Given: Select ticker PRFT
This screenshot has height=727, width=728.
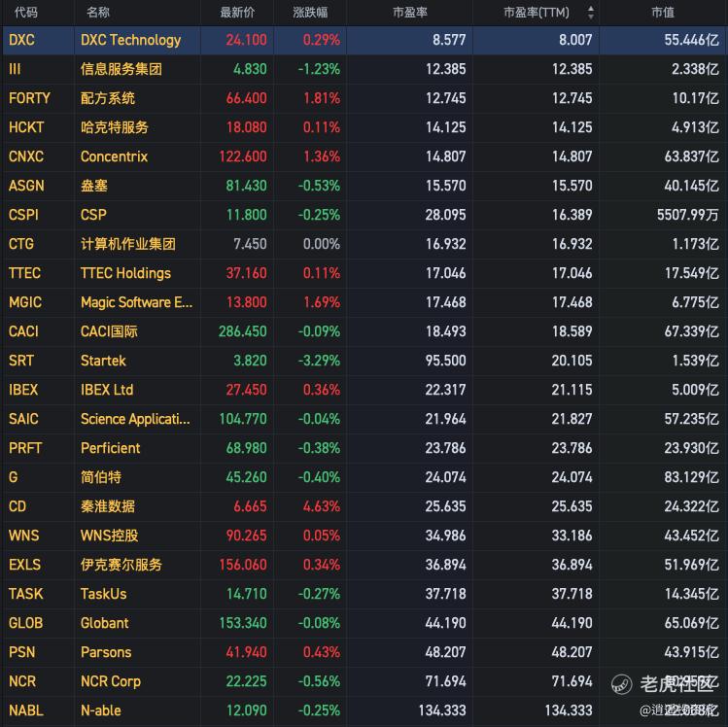Looking at the screenshot, I should (x=25, y=448).
